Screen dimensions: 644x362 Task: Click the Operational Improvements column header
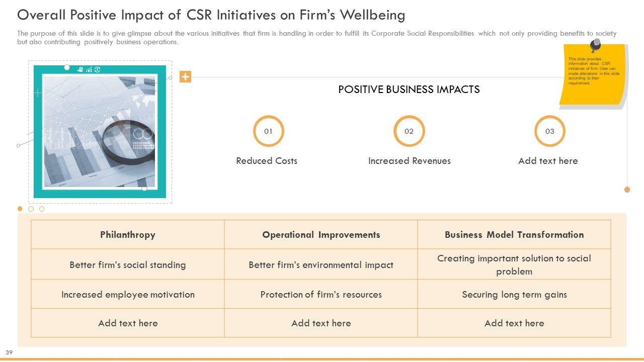click(x=321, y=235)
